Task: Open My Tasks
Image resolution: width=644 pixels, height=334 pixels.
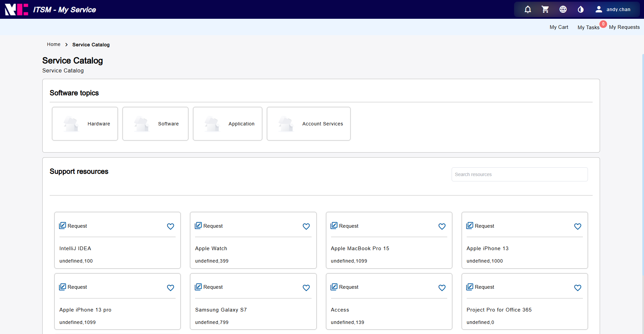Action: click(x=588, y=27)
